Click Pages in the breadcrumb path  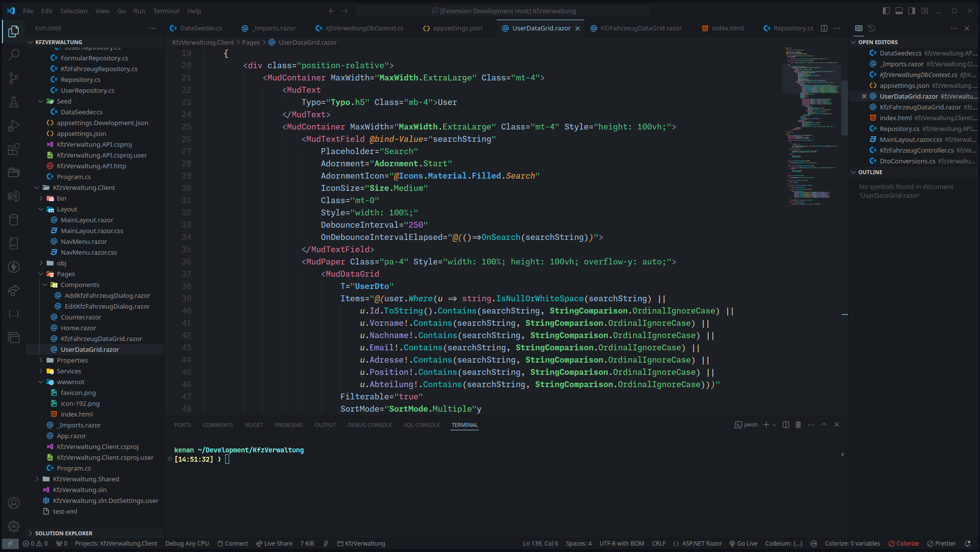(251, 43)
